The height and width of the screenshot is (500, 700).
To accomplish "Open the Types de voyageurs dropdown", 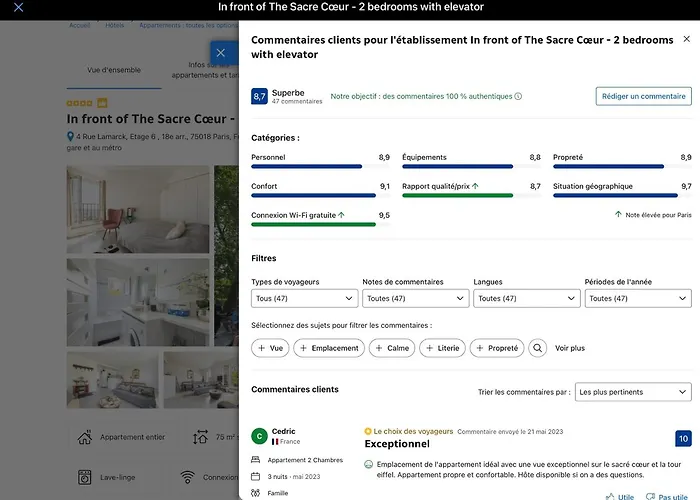I will point(304,298).
